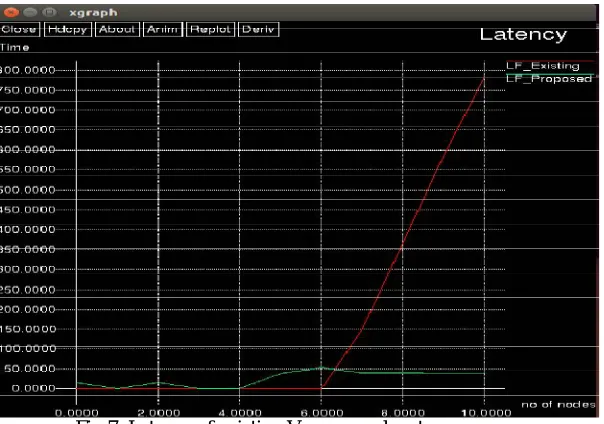Viewport: 604px width, 424px height.
Task: Click the Latency graph title
Action: pos(523,35)
